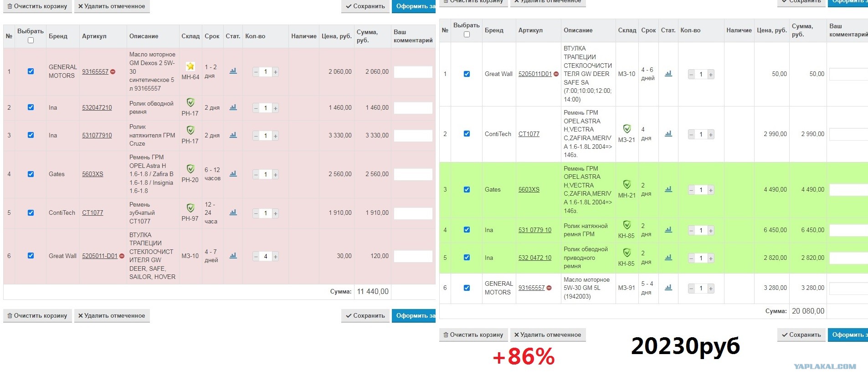Click 'Удалить отмеченное' above the left cart table
Viewport: 868px width, 380px height.
point(112,6)
